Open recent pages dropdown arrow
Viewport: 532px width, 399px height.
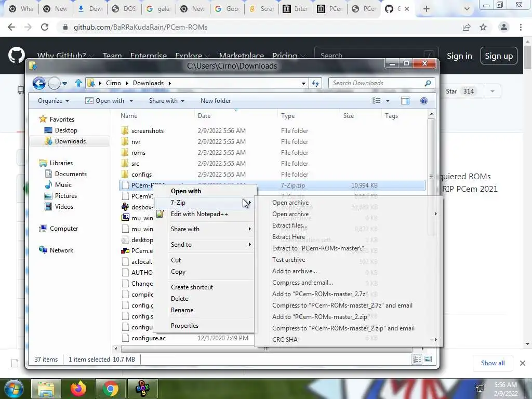coord(65,83)
